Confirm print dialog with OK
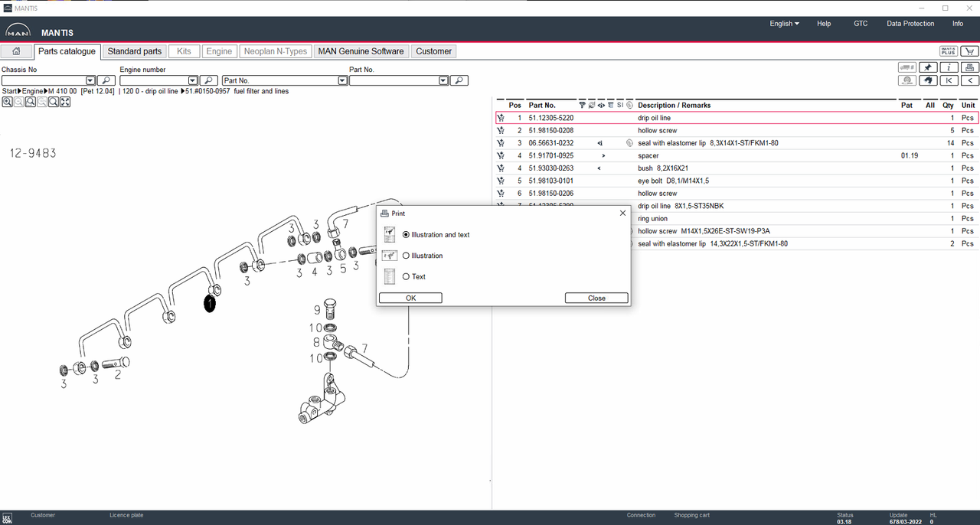980x525 pixels. [410, 298]
